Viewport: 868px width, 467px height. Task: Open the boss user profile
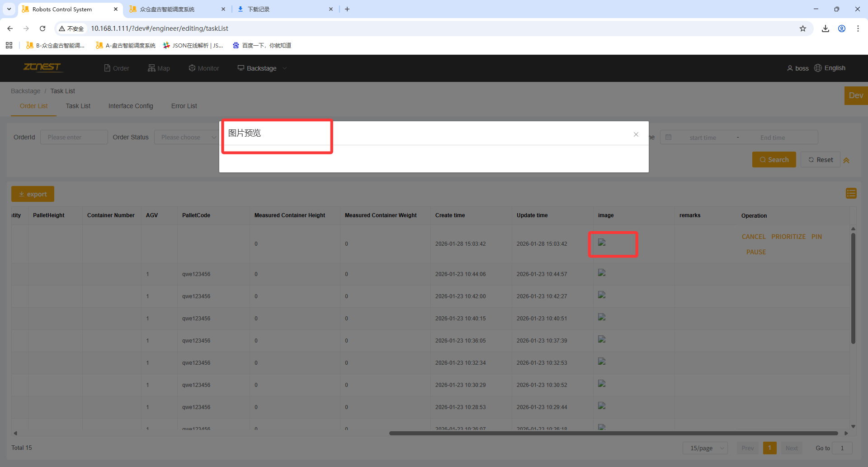(x=798, y=68)
